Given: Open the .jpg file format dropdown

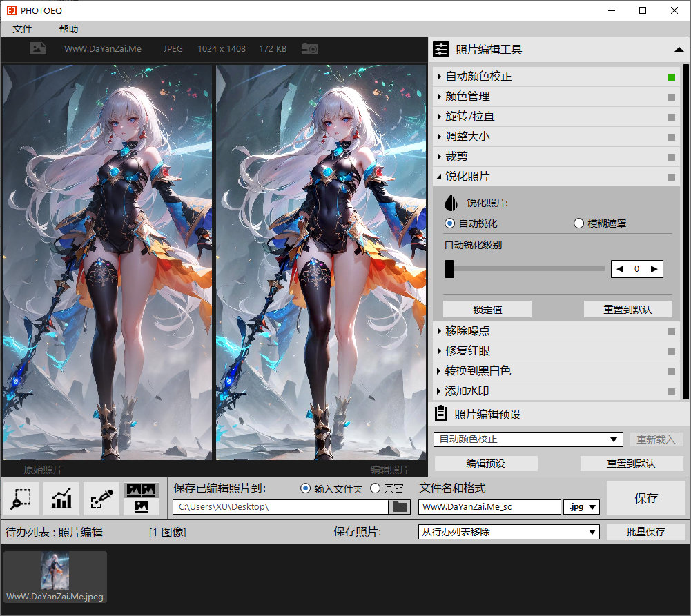Looking at the screenshot, I should click(x=581, y=507).
